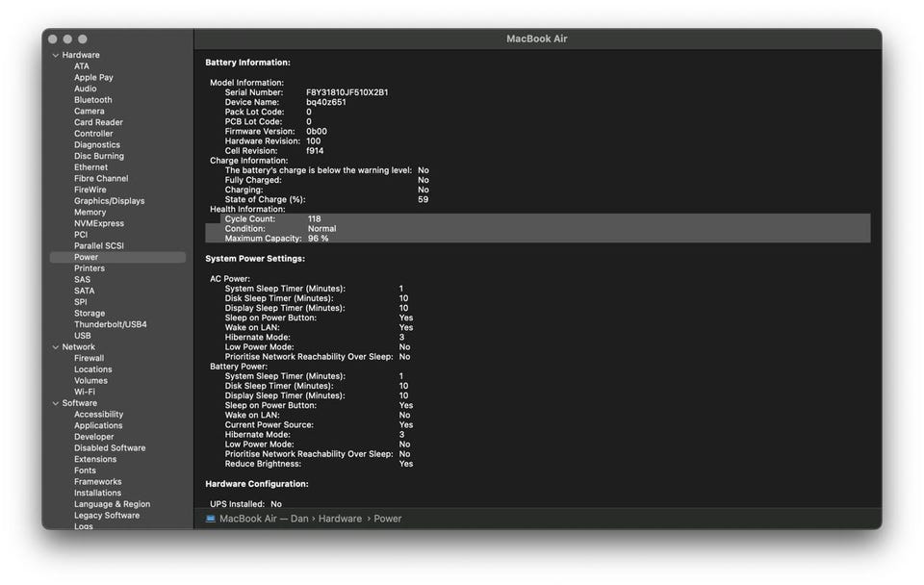Select PCI in the sidebar
This screenshot has width=924, height=585.
(81, 235)
